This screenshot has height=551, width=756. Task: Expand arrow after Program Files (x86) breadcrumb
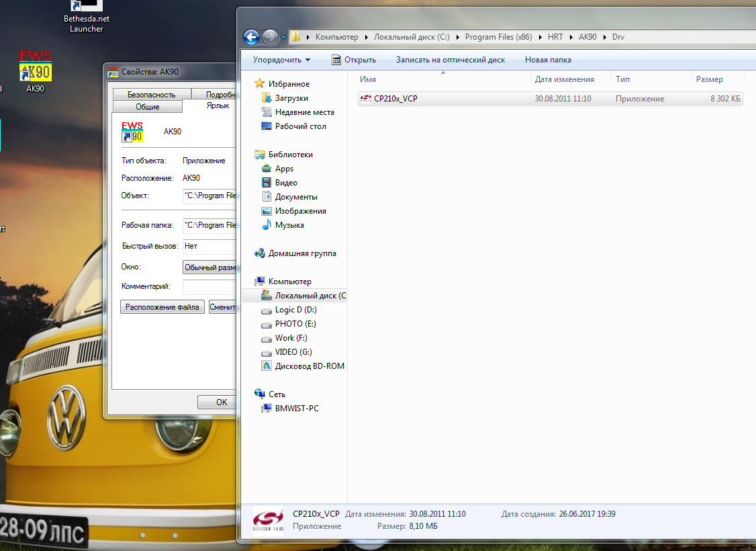[x=540, y=37]
